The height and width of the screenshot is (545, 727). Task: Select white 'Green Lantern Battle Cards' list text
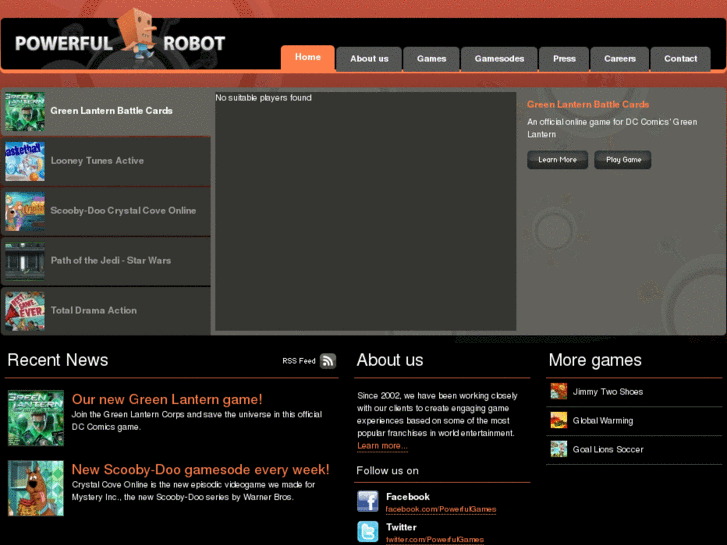point(111,110)
